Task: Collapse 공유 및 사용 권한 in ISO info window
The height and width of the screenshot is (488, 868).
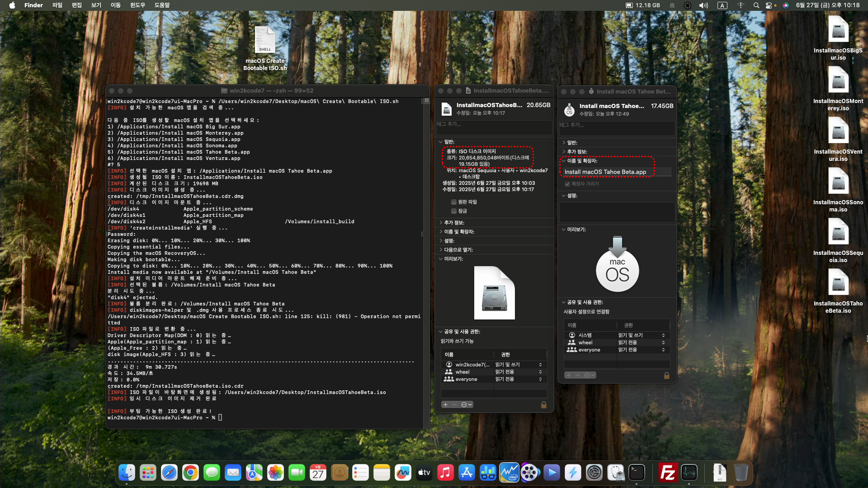Action: (441, 332)
